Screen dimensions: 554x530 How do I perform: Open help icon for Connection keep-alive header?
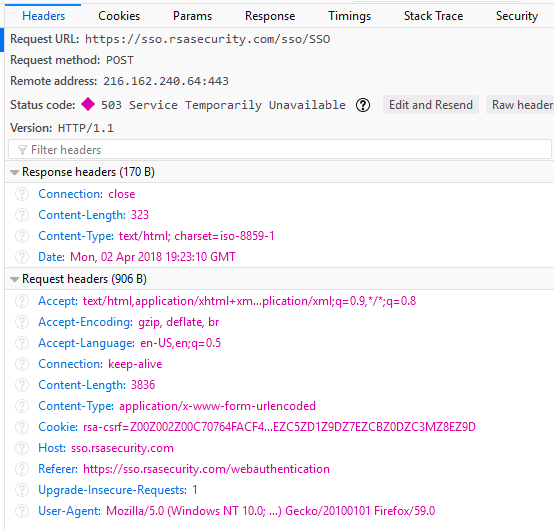[x=22, y=364]
